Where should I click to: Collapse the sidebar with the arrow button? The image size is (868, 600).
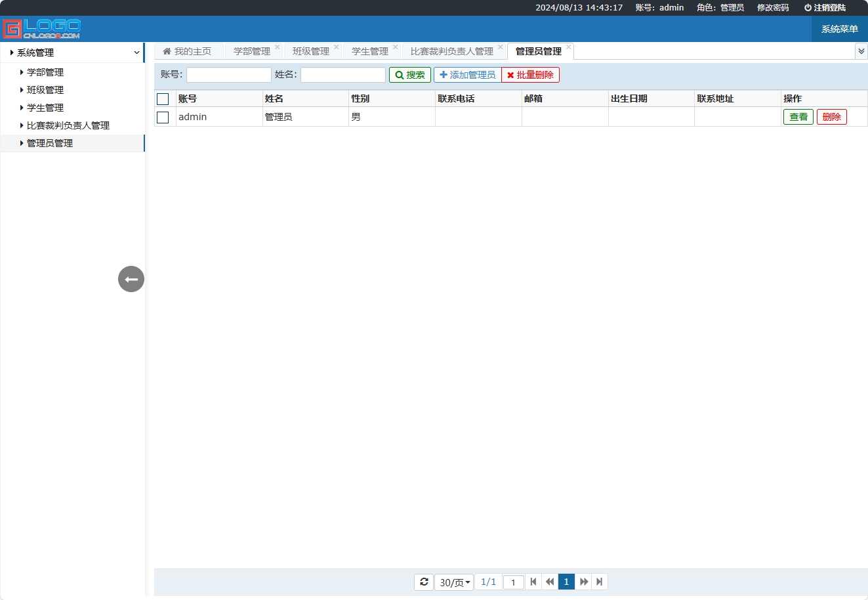pyautogui.click(x=131, y=279)
